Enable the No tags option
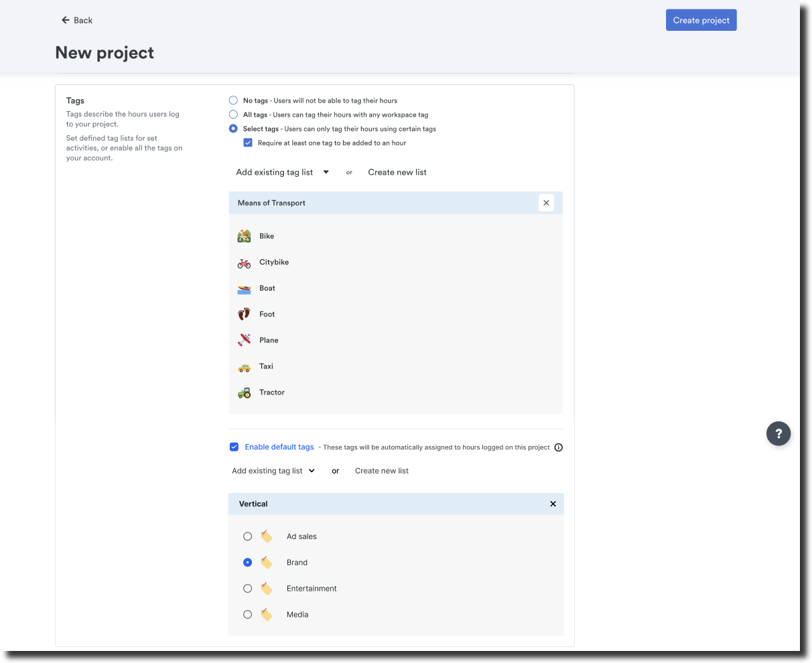Viewport: 812px width, 663px height. coord(233,100)
